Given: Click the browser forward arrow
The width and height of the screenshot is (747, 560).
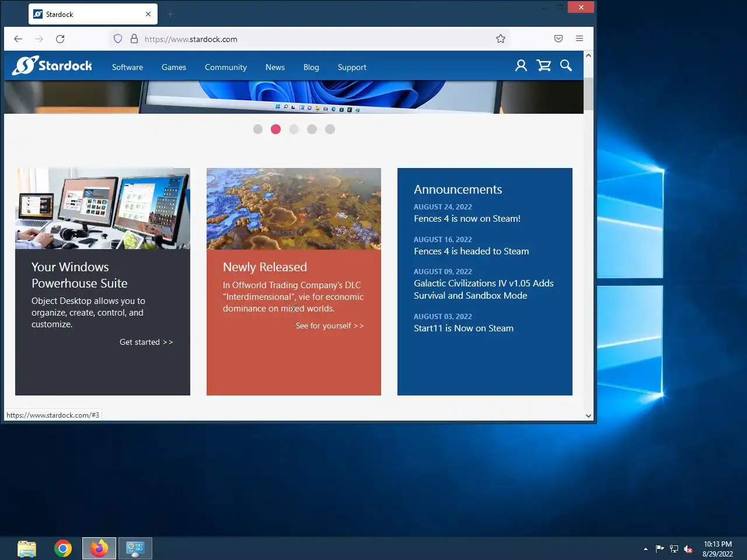Looking at the screenshot, I should tap(39, 39).
